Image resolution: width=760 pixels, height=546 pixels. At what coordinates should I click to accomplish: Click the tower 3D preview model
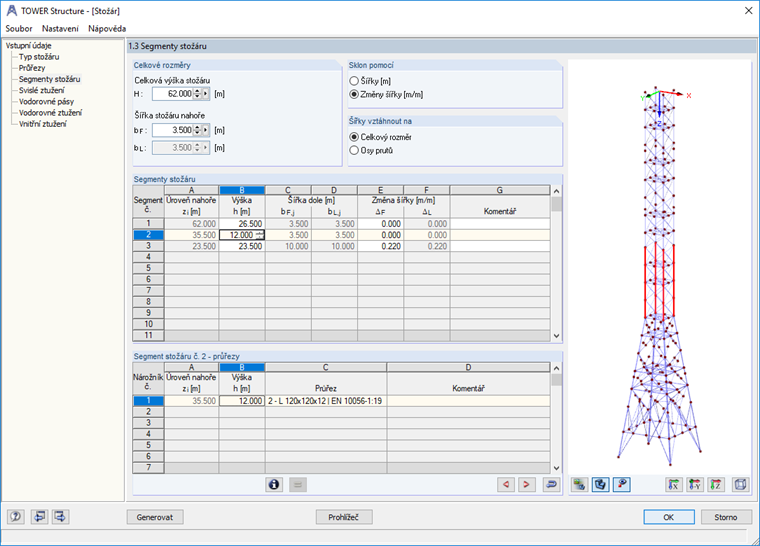tap(659, 274)
